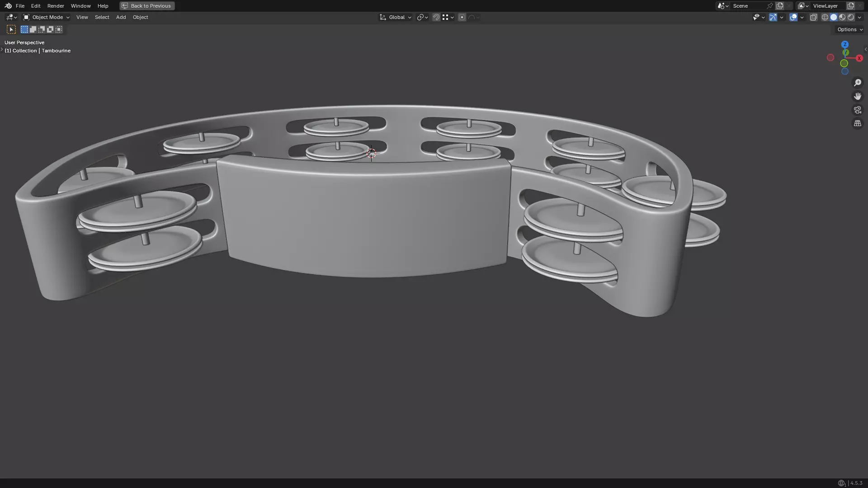Image resolution: width=868 pixels, height=488 pixels.
Task: Click the zoom magnifier viewport icon
Action: tap(857, 83)
